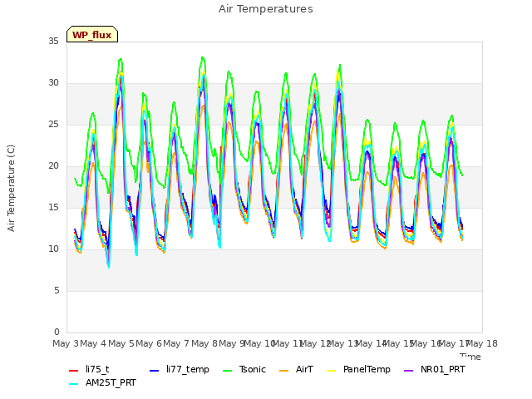
Task: Click the May 3 x-axis tick label
Action: [x=66, y=343]
